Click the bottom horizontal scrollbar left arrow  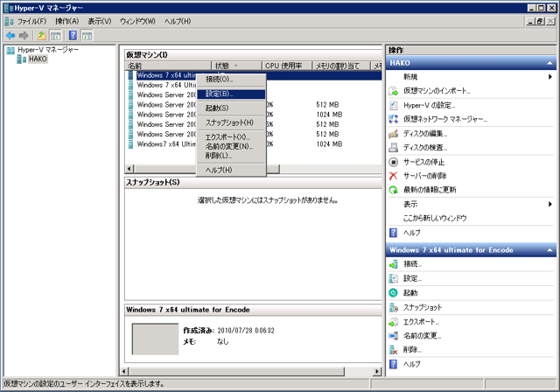pos(124,372)
